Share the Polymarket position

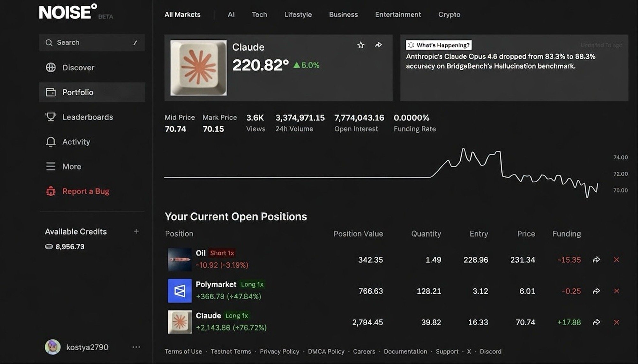click(596, 291)
